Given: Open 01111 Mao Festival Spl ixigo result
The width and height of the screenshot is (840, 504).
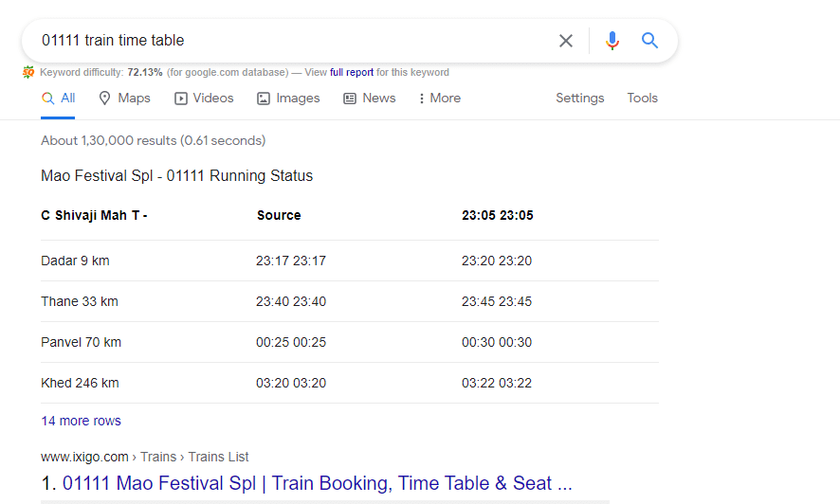Looking at the screenshot, I should [318, 483].
